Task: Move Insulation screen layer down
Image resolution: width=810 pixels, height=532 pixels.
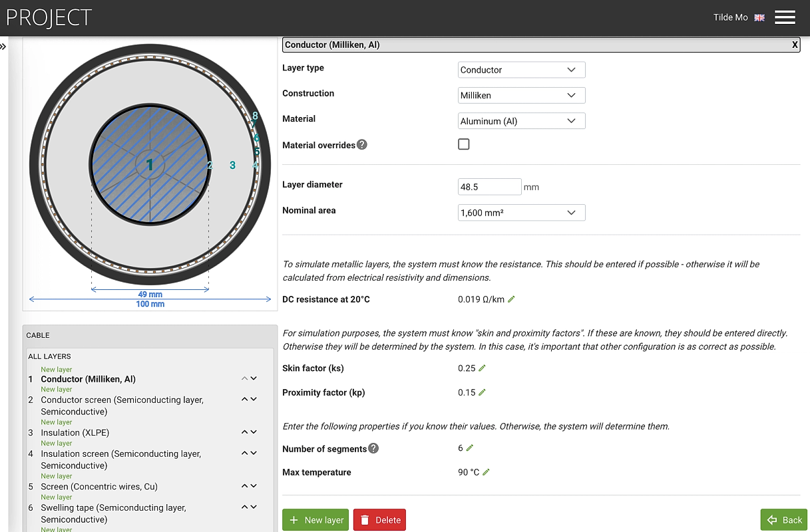Action: point(254,453)
